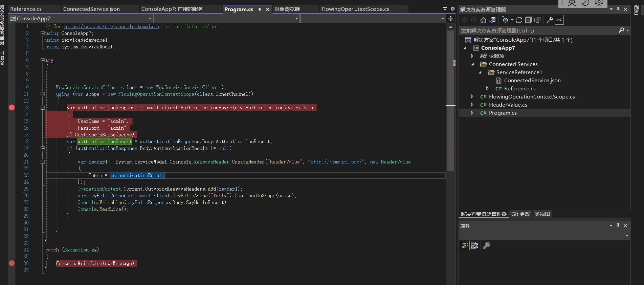Open the members dropdown in navigation bar
644x285 pixels.
(x=443, y=19)
